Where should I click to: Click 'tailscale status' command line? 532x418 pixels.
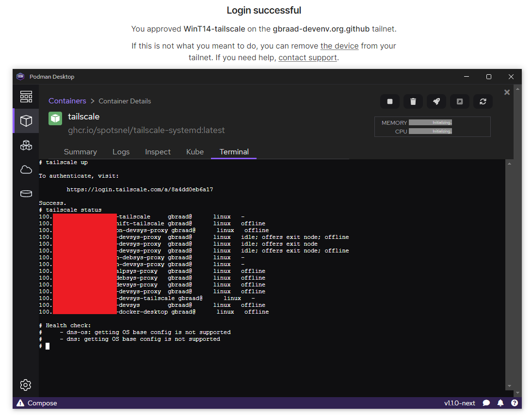click(x=70, y=210)
